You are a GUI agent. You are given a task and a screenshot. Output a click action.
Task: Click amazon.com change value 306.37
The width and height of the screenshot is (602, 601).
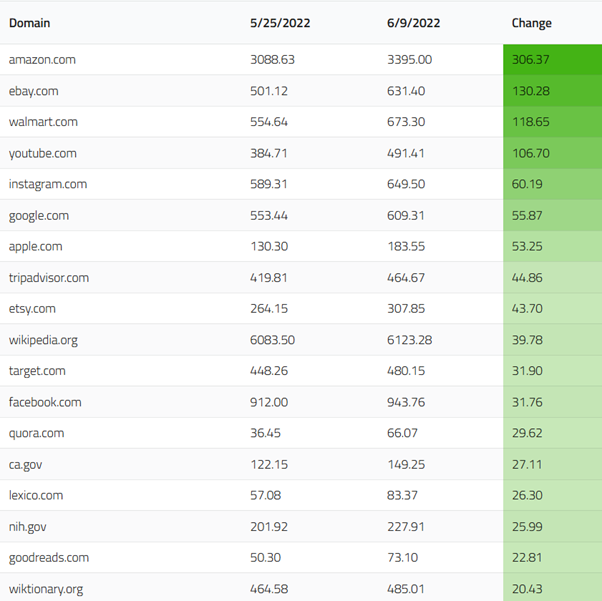(x=531, y=60)
